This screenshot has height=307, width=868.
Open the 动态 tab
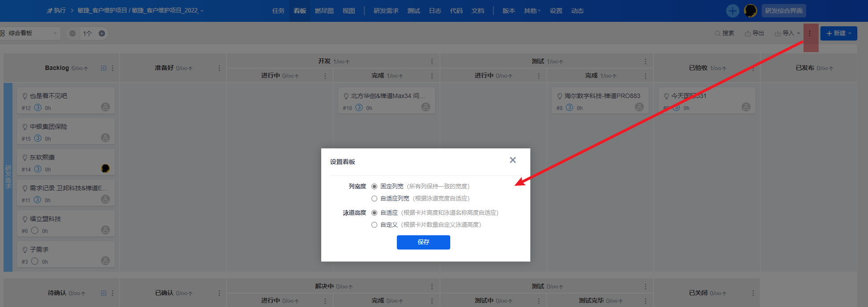point(577,11)
